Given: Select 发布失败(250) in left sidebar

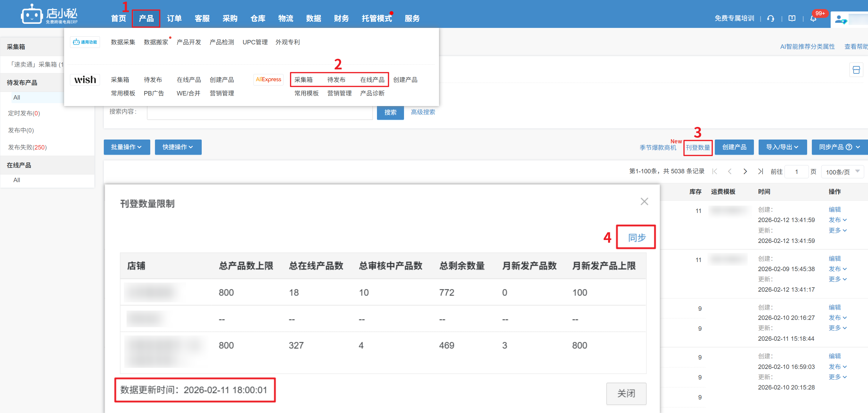Looking at the screenshot, I should tap(27, 147).
